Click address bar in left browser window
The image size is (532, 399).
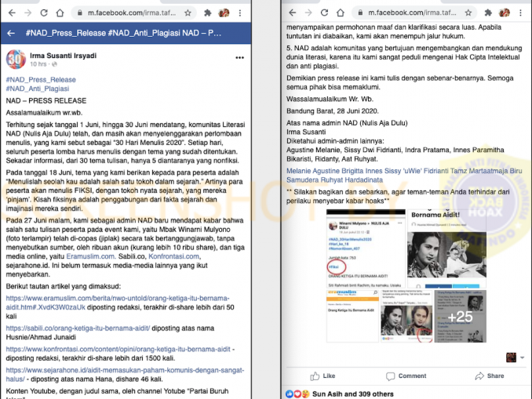tap(132, 13)
